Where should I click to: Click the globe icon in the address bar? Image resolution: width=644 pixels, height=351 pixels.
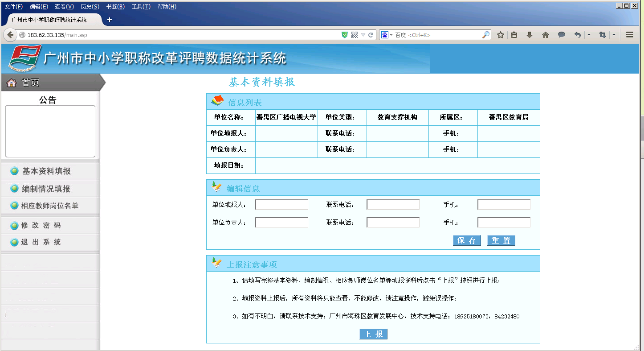point(22,35)
